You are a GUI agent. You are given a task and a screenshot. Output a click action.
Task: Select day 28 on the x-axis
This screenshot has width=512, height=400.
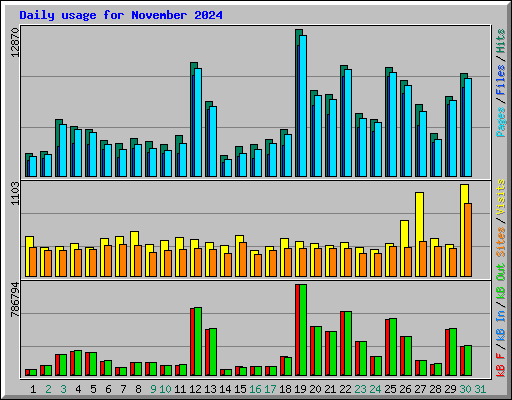435,389
